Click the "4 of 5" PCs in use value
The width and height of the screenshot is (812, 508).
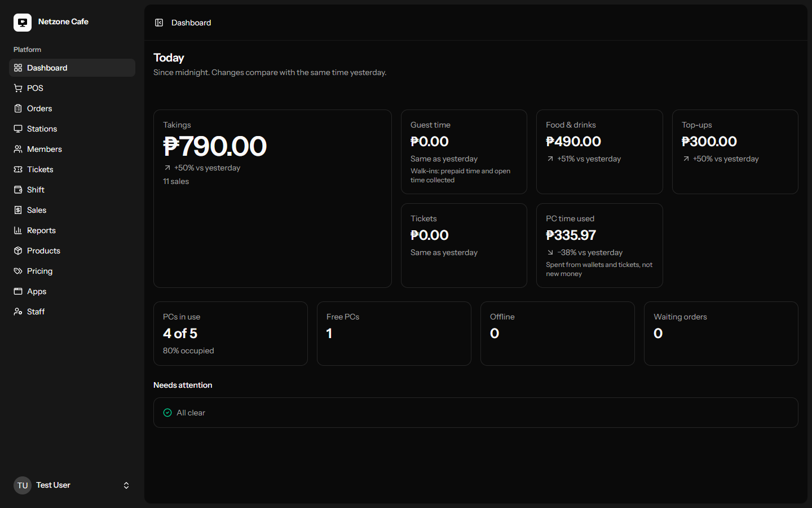point(180,334)
